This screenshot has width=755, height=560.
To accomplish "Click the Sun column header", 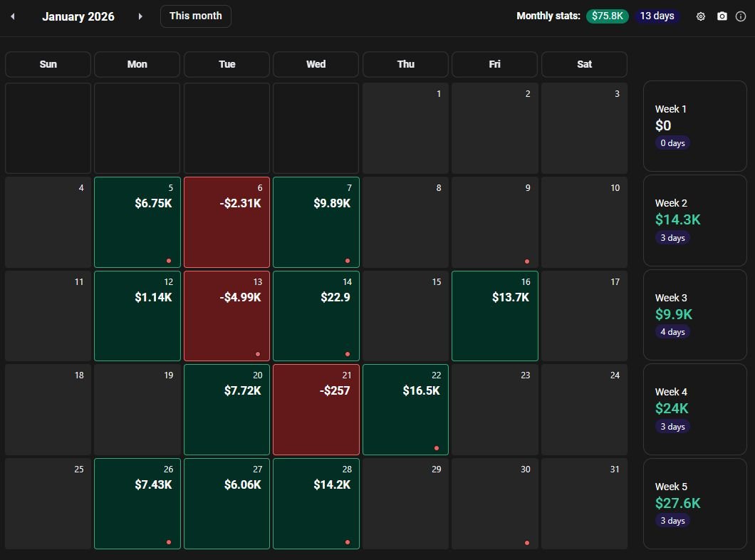I will [x=48, y=64].
